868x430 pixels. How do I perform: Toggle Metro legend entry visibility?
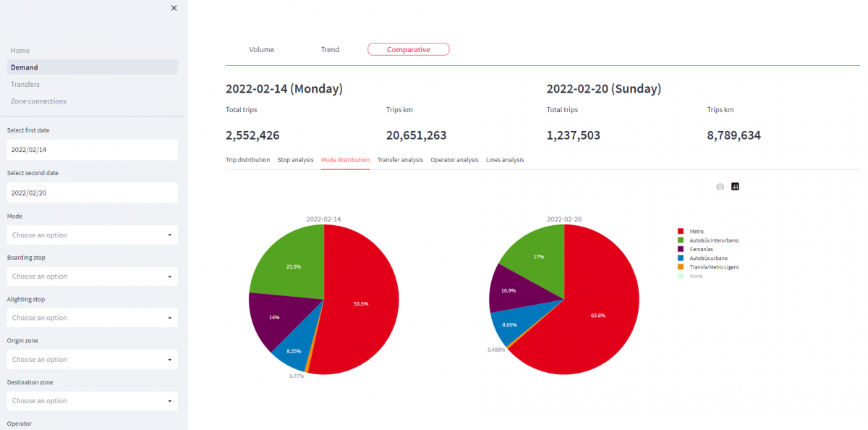[697, 232]
